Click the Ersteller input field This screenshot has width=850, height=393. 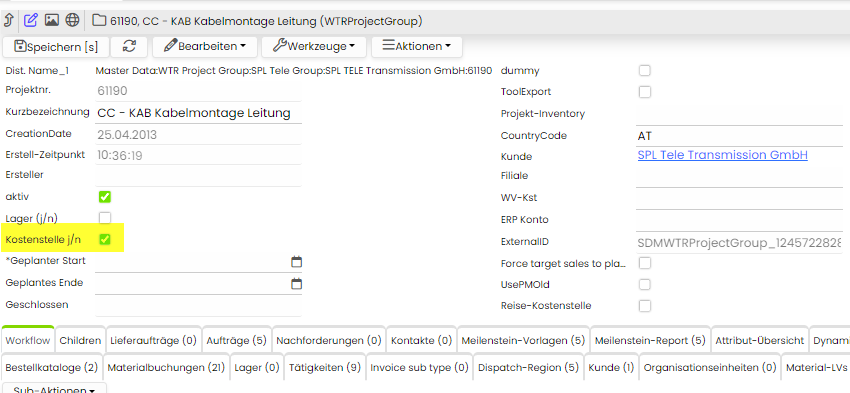(198, 176)
